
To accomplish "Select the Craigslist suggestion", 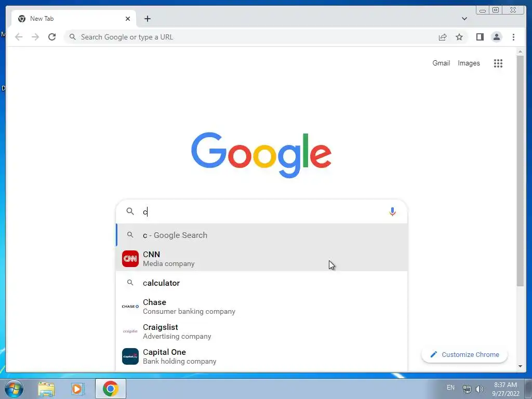I will 262,331.
